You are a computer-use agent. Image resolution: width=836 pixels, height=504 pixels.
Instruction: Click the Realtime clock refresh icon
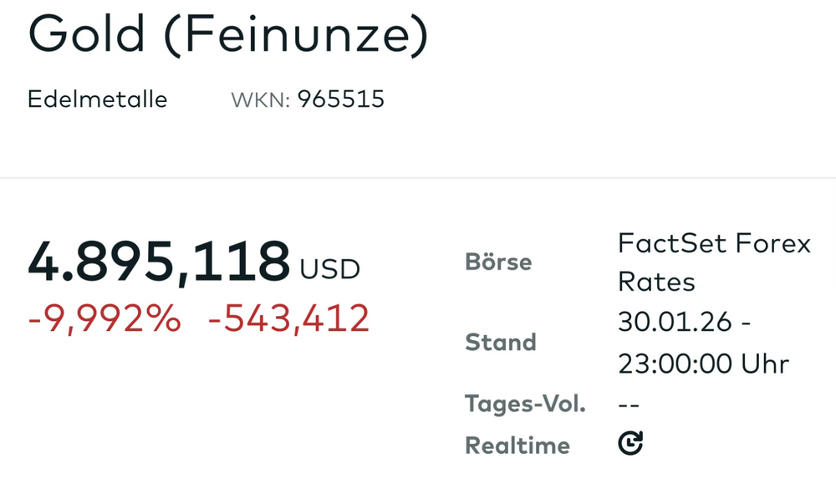[630, 444]
